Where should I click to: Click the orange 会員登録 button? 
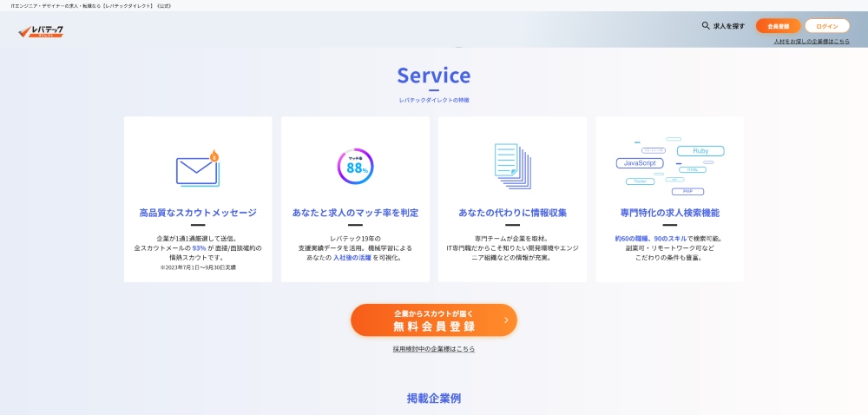[778, 26]
